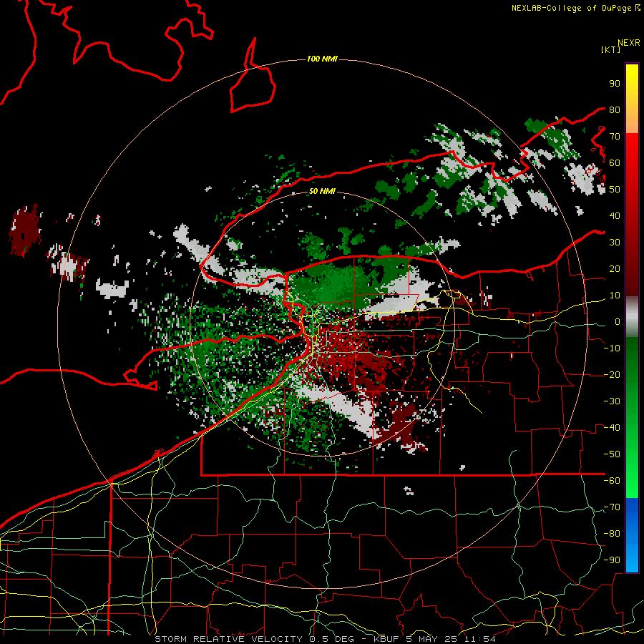
Task: Click the -20 scale value
Action: [612, 374]
